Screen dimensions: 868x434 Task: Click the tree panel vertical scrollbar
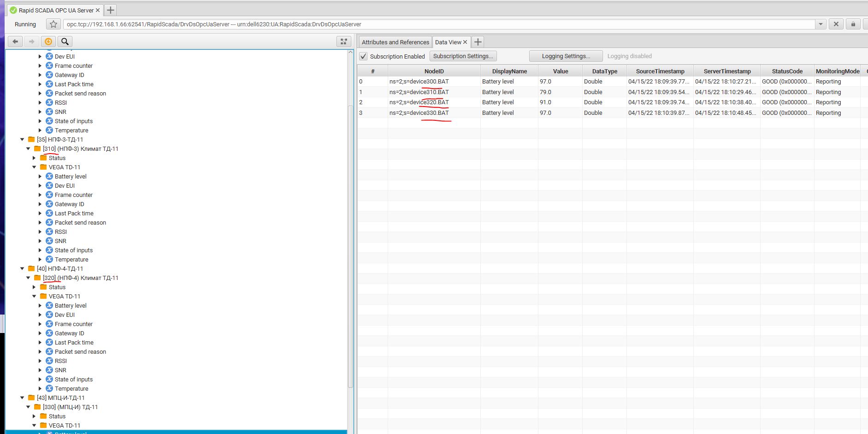point(350,247)
